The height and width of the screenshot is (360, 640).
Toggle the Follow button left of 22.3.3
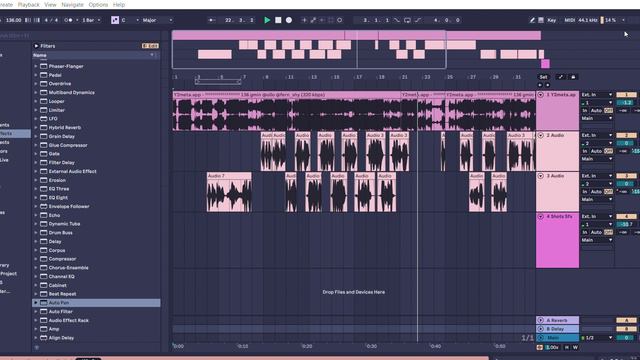(x=211, y=20)
